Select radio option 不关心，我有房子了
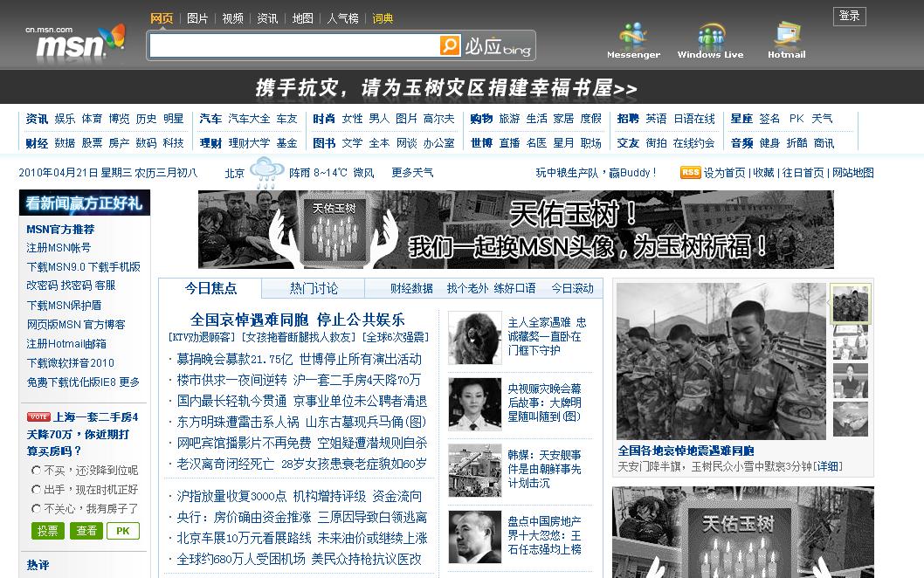 pos(36,508)
